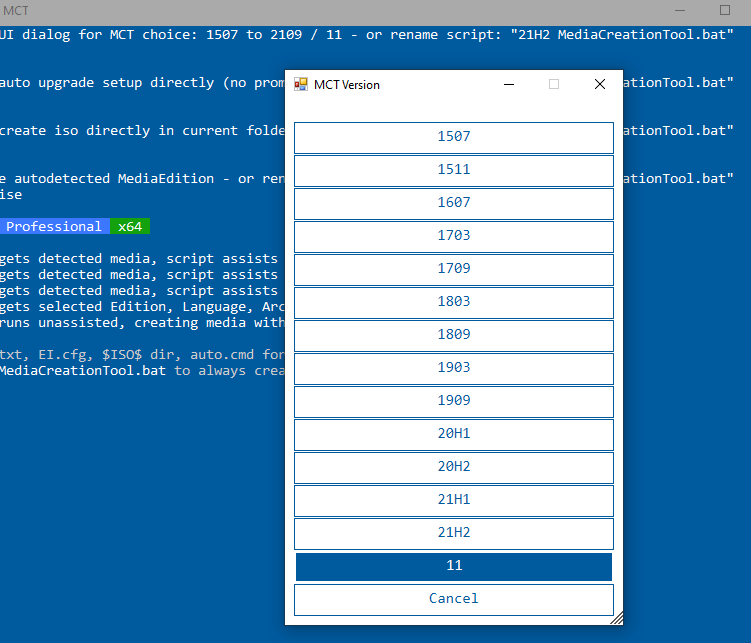Choose version 1709 from the list
This screenshot has width=751, height=643.
pos(454,270)
